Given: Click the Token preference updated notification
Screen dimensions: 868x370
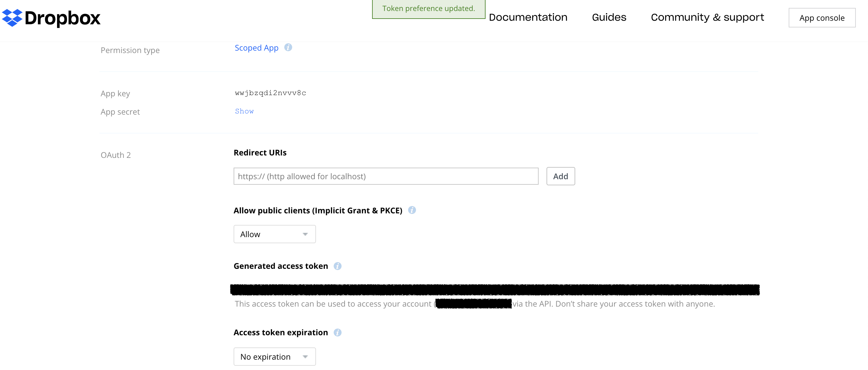Looking at the screenshot, I should [428, 9].
